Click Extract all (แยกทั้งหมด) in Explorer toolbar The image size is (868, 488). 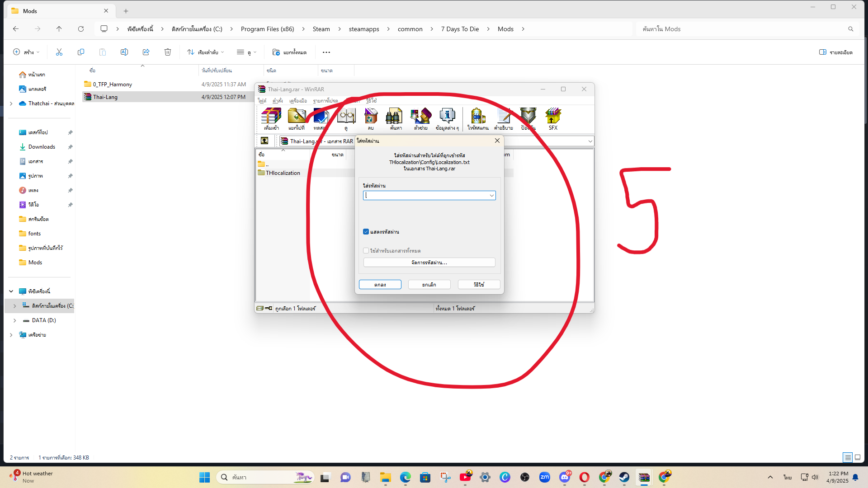pyautogui.click(x=290, y=52)
